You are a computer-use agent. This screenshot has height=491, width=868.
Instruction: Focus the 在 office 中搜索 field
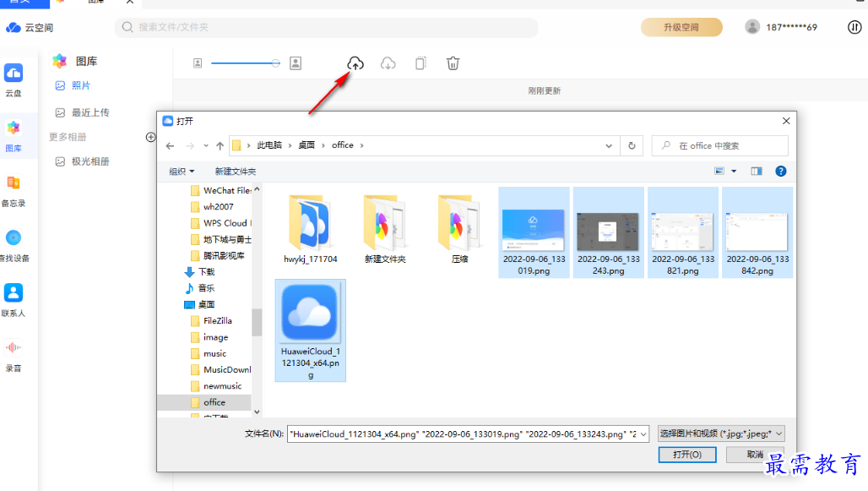tap(719, 145)
